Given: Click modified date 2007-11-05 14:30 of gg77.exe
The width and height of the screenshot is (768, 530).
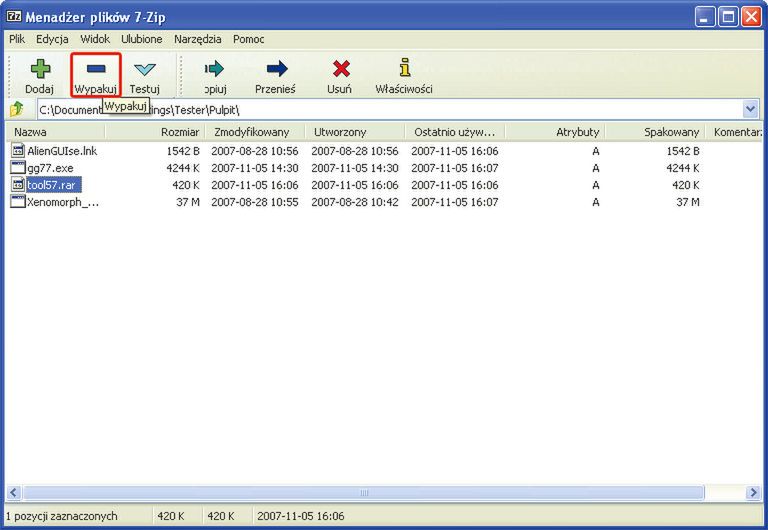Looking at the screenshot, I should click(x=255, y=168).
